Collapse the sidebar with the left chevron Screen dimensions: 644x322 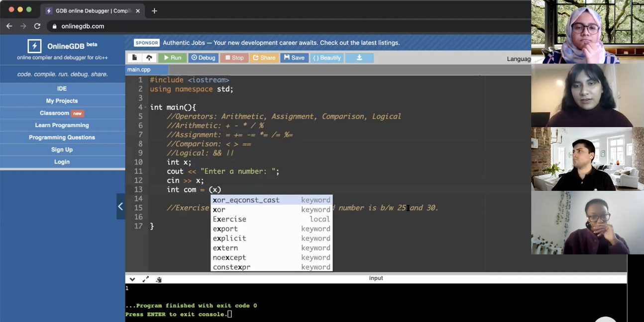tap(120, 206)
